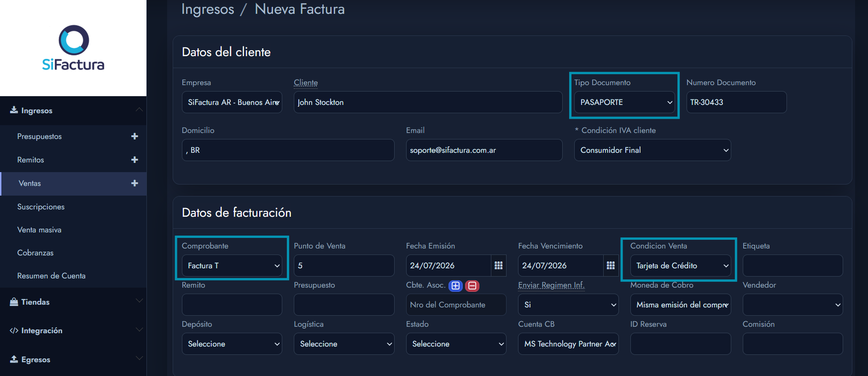Open Fecha Vencimiento calendar picker

611,266
